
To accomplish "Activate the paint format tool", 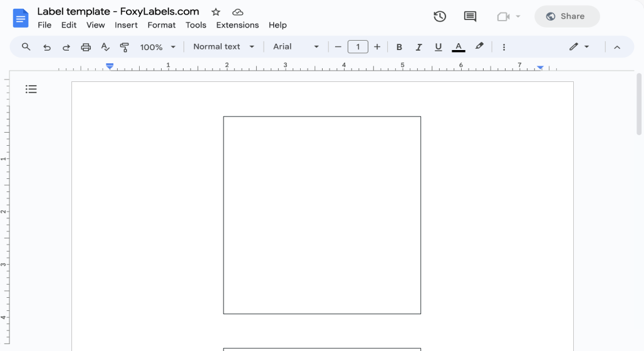I will (x=124, y=47).
